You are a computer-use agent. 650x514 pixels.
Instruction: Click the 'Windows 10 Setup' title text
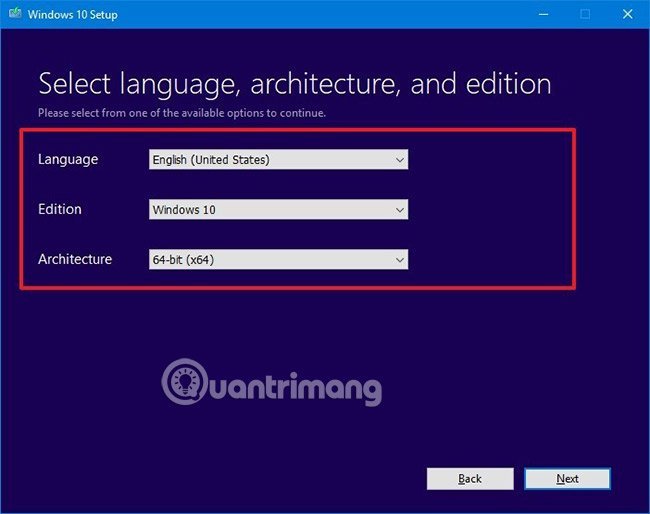click(73, 15)
